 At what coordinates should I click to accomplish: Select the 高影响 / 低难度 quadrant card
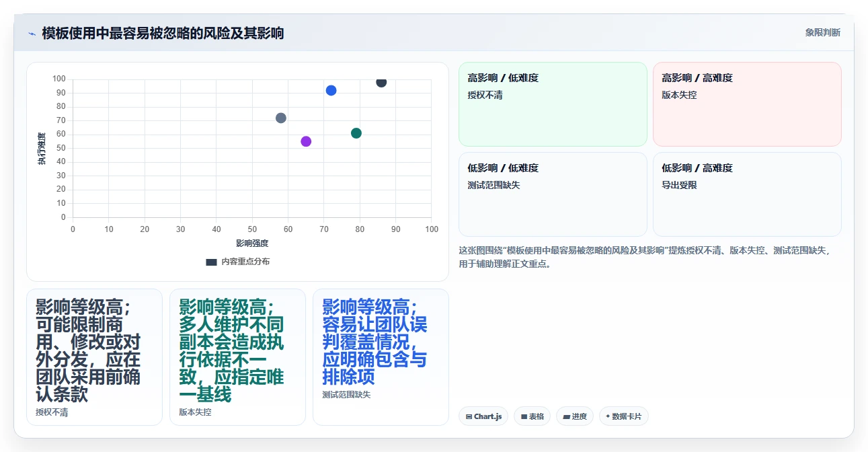(x=553, y=104)
